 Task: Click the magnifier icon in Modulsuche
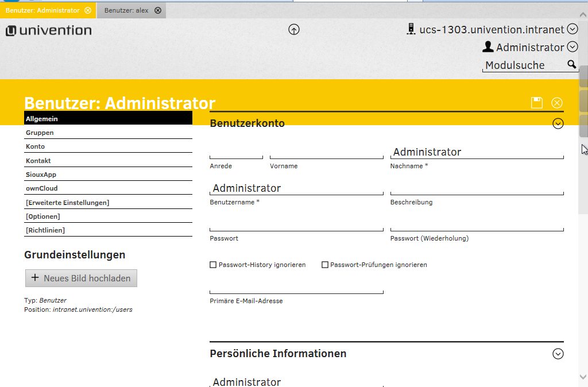(571, 64)
